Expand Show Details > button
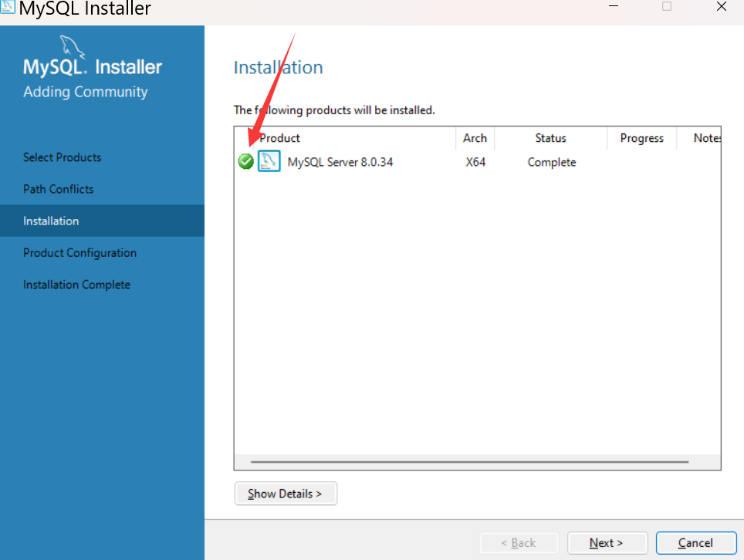Viewport: 744px width, 560px height. click(286, 494)
